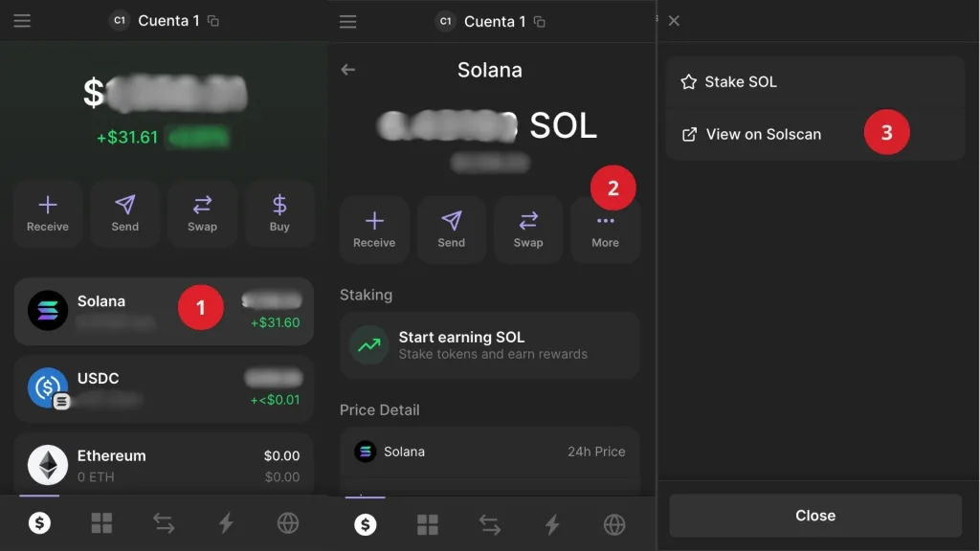Viewport: 980px width, 551px height.
Task: Tap Receive on the Solana detail screen
Action: pos(374,230)
